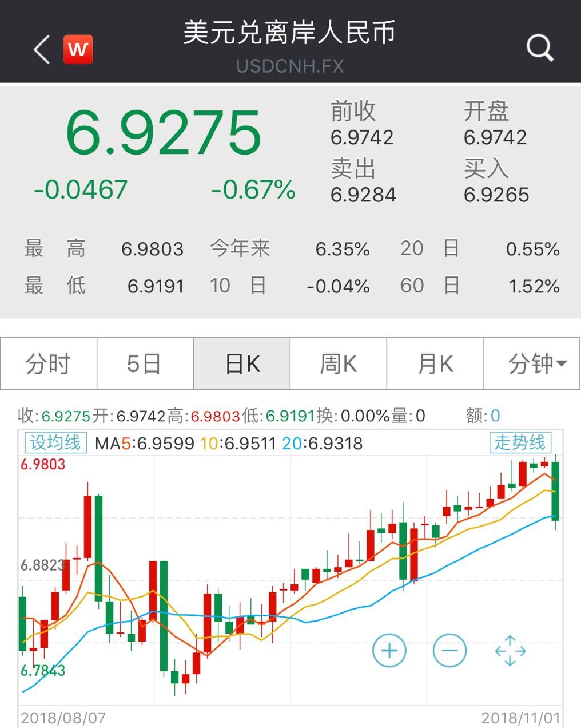The height and width of the screenshot is (728, 581).
Task: Tap the chart start date 2018/08/07
Action: pos(63,718)
